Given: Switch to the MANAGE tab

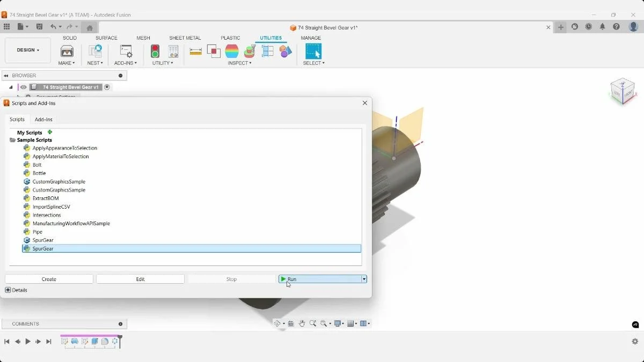Looking at the screenshot, I should point(311,38).
